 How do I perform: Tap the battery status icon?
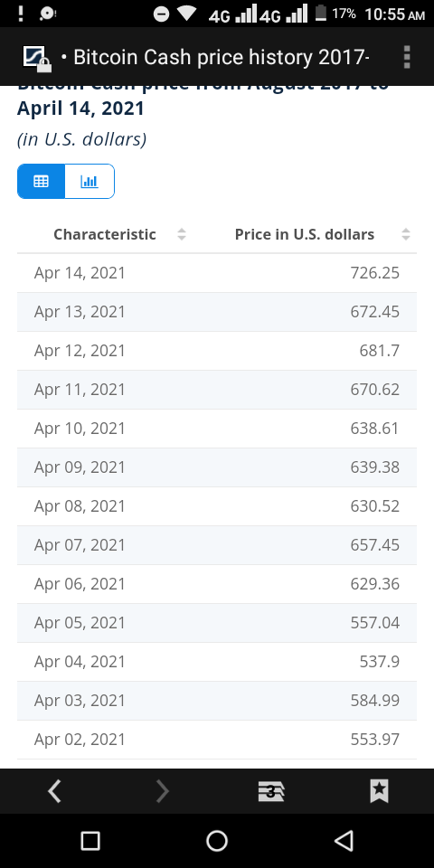[x=320, y=13]
